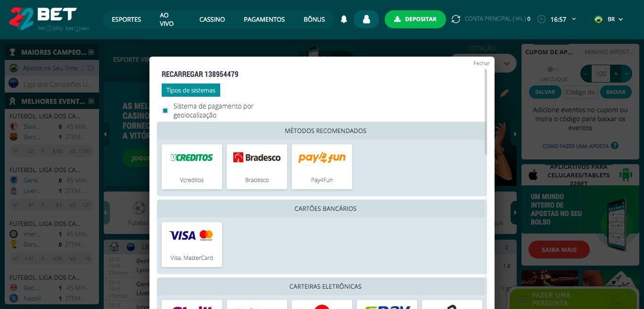Click the clock icon beside 16:57

click(541, 19)
